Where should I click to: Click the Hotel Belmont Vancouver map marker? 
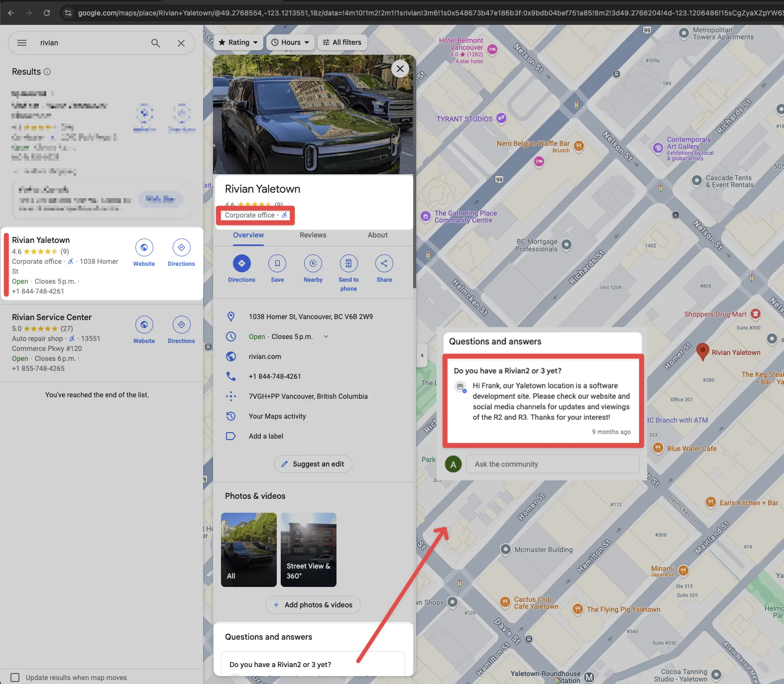(492, 49)
